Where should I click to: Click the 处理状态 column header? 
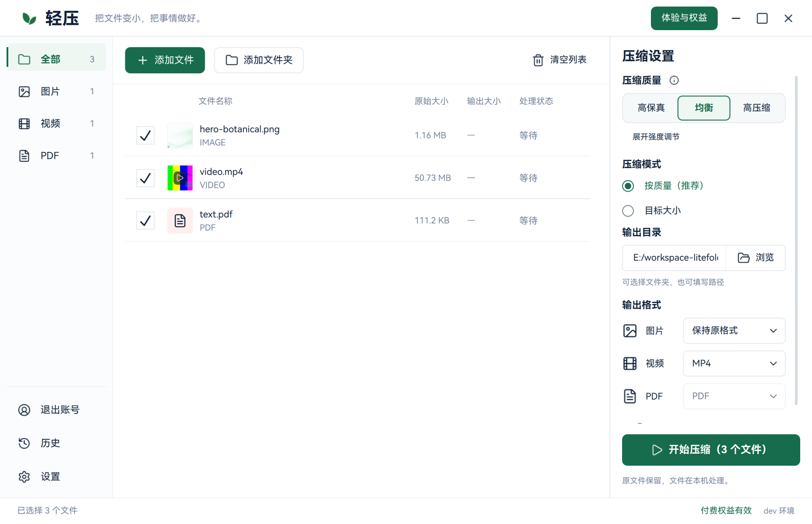click(536, 101)
